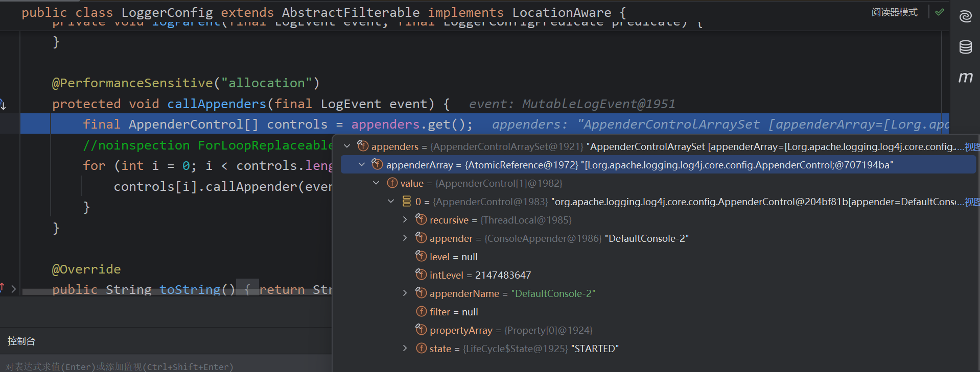This screenshot has width=980, height=372.
Task: Click LocationAware in class declaration
Action: point(562,12)
